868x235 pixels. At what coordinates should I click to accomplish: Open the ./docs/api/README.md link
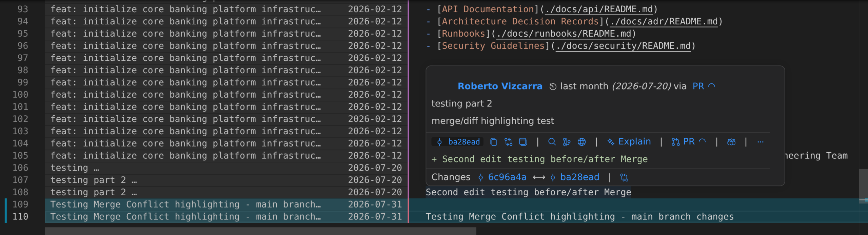[599, 9]
